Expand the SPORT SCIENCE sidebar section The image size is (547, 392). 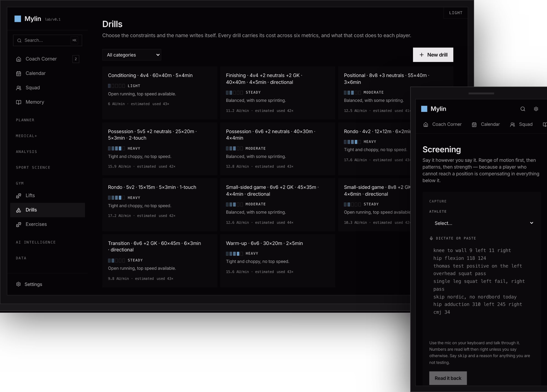[x=33, y=168]
